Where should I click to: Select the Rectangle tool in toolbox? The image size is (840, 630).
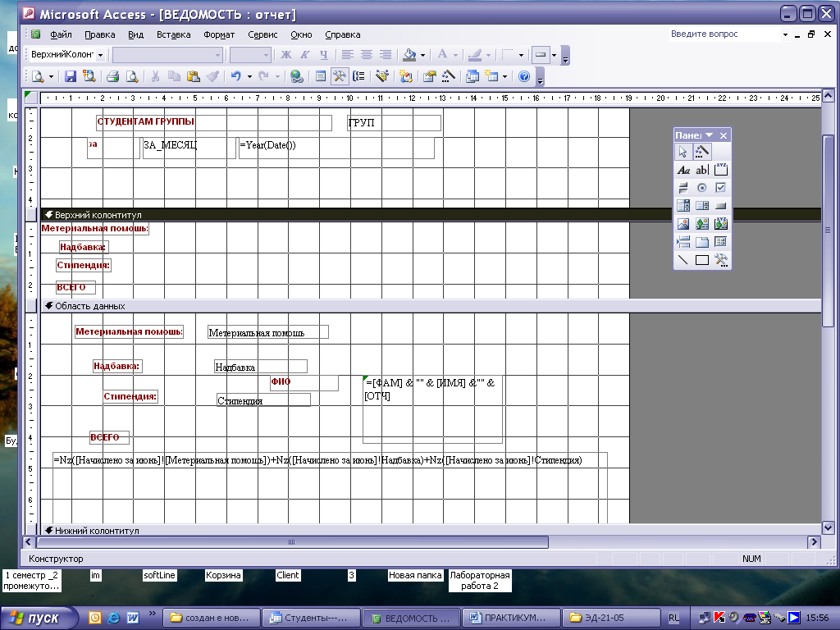[x=702, y=260]
